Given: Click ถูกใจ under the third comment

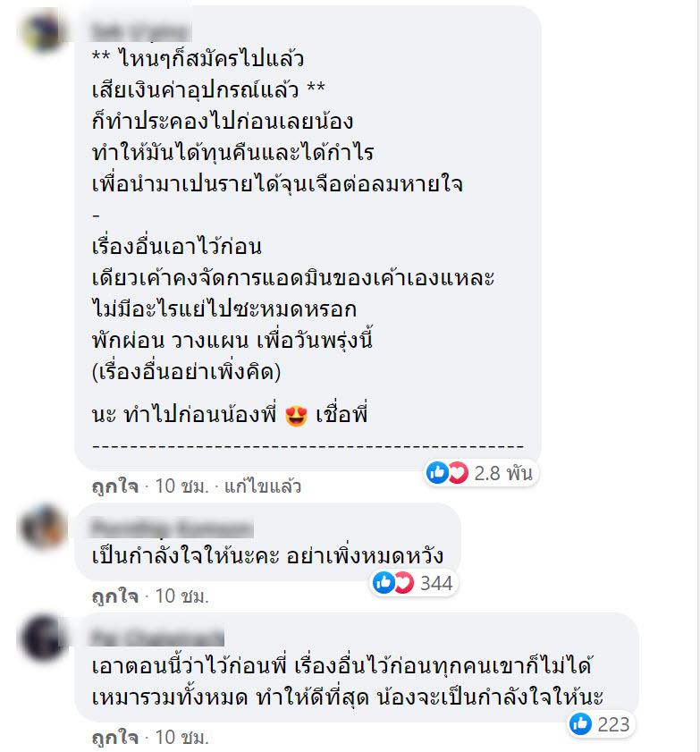Looking at the screenshot, I should [115, 737].
